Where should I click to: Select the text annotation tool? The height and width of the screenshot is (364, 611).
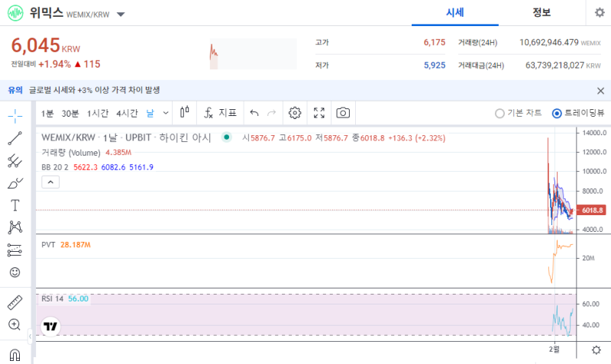[x=15, y=205]
